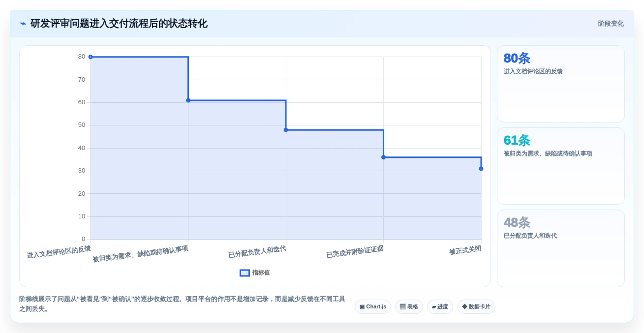The height and width of the screenshot is (333, 644).
Task: Click y-axis tick label 50
Action: (82, 125)
